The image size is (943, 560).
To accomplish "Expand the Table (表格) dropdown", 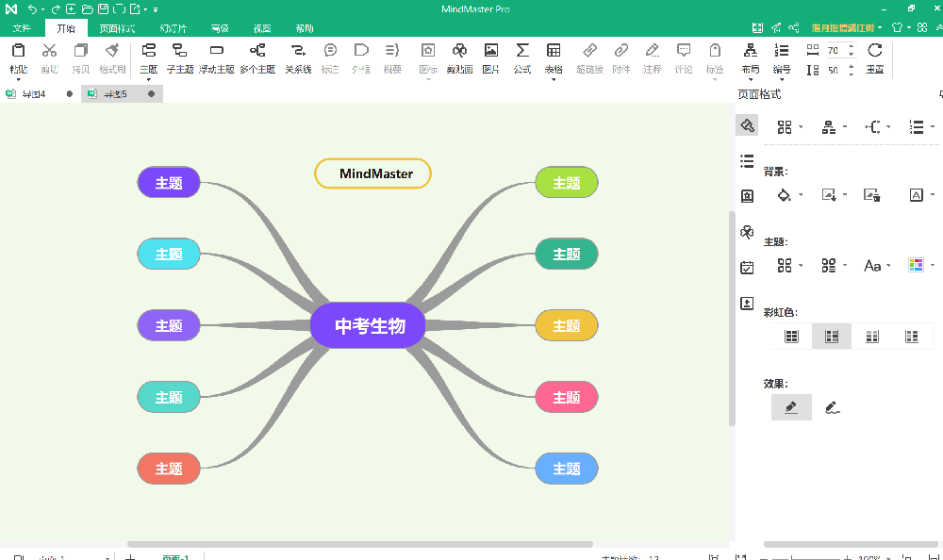I will 554,80.
